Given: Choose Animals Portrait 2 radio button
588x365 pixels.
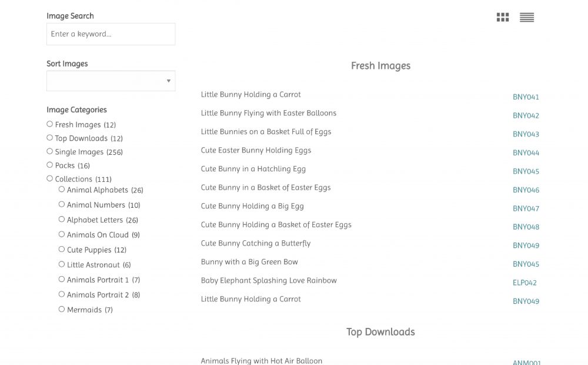Looking at the screenshot, I should click(x=62, y=294).
